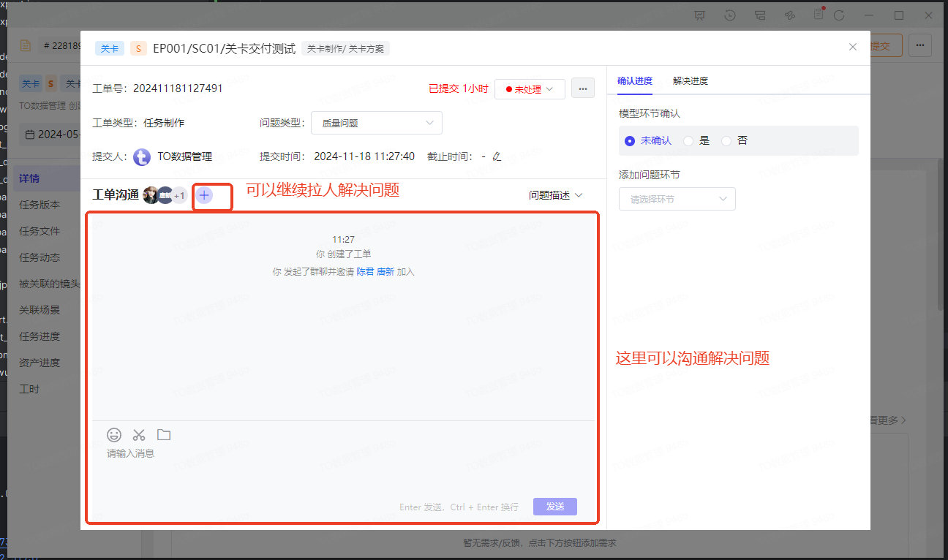Select the 未确认 radio button
The height and width of the screenshot is (560, 948).
(630, 140)
